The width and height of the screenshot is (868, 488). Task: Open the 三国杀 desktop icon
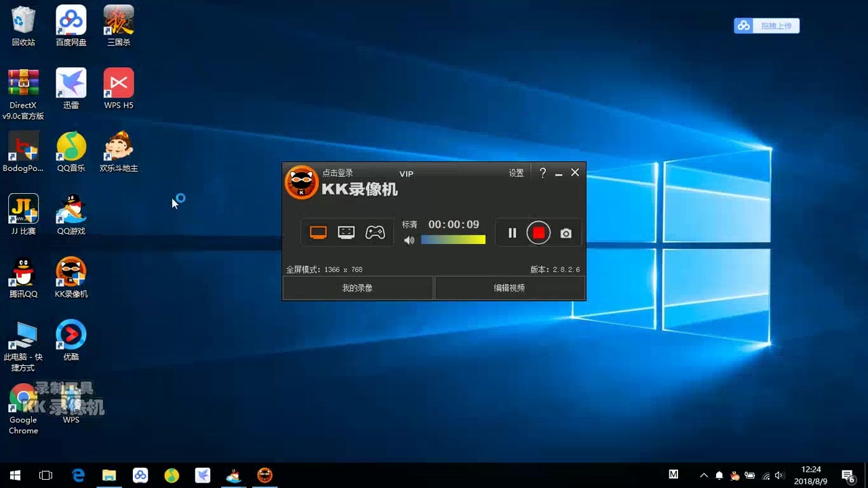[119, 26]
